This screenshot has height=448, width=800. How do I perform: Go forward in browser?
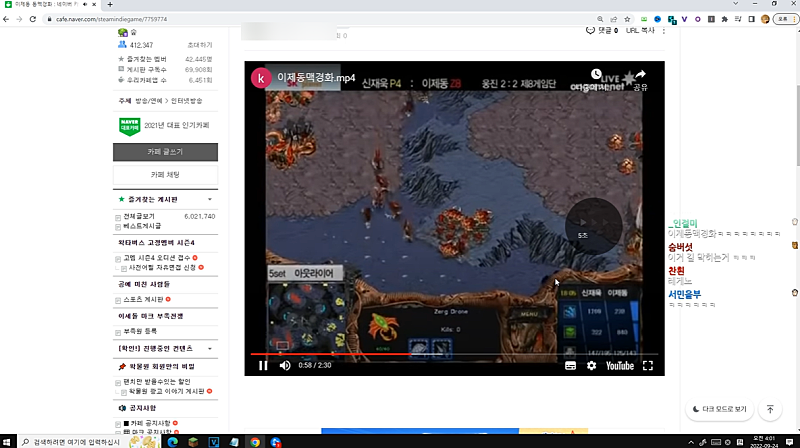point(19,19)
